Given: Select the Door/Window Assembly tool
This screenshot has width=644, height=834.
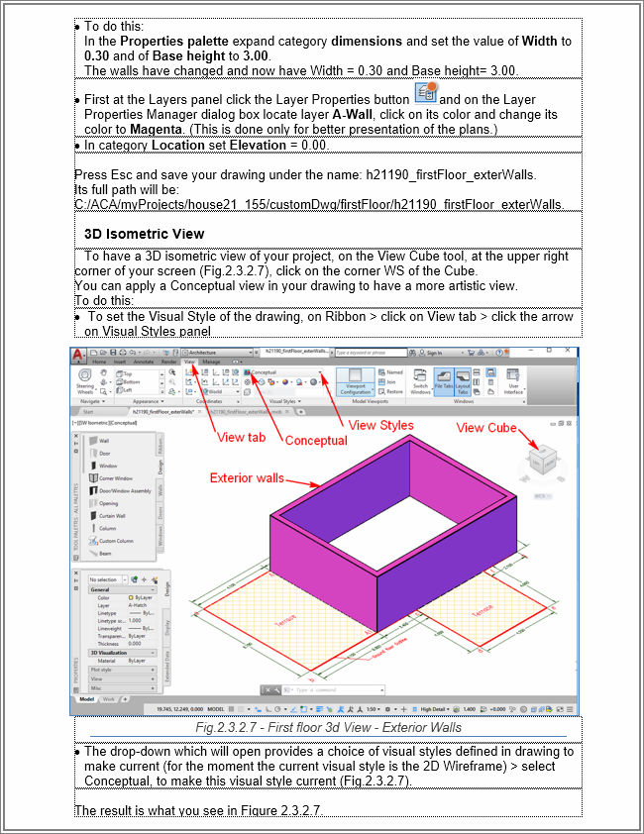Looking at the screenshot, I should 120,490.
